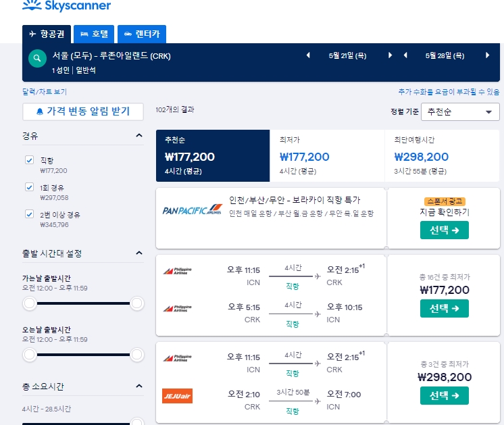504x425 pixels.
Task: Go to previous departure date arrow
Action: [x=308, y=55]
